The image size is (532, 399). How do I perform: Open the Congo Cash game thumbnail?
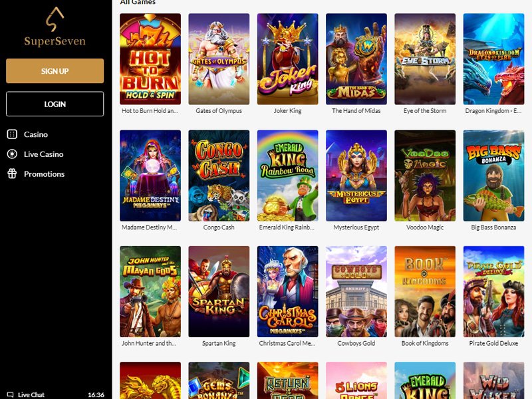[219, 176]
